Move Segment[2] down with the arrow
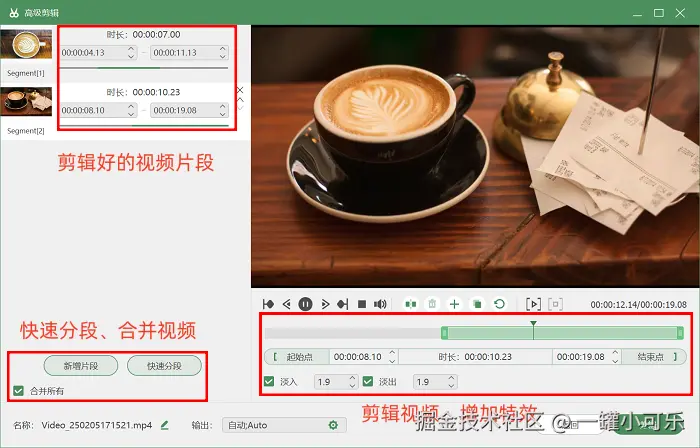Screen dimensions: 700x448 (240, 108)
